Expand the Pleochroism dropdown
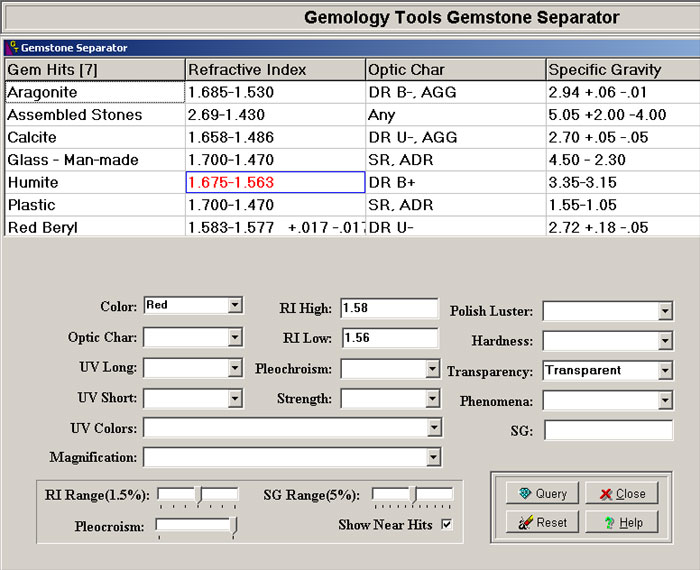 click(432, 369)
